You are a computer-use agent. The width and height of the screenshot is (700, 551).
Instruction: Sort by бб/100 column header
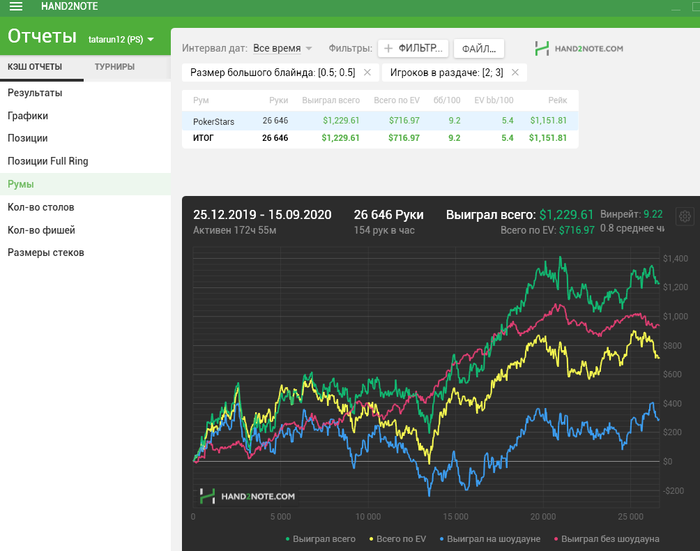pyautogui.click(x=446, y=100)
